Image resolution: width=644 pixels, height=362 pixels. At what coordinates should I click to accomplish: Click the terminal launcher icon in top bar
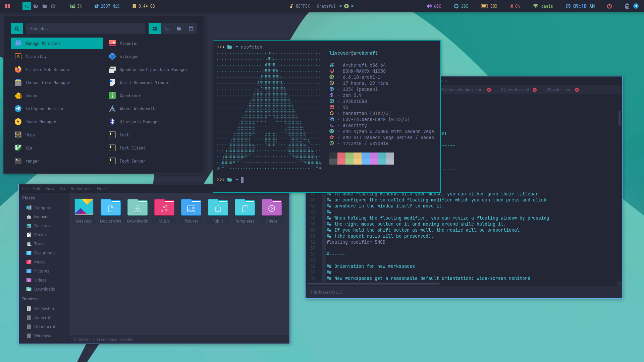[27, 6]
